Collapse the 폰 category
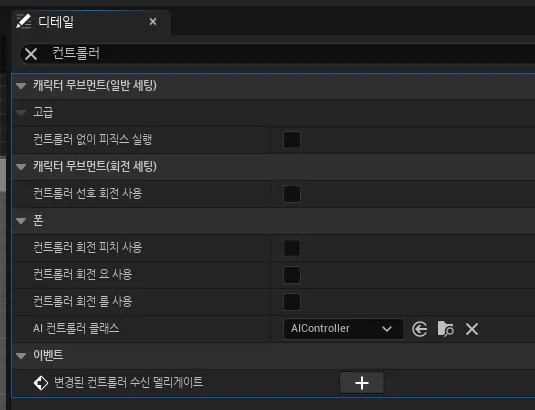 point(21,221)
